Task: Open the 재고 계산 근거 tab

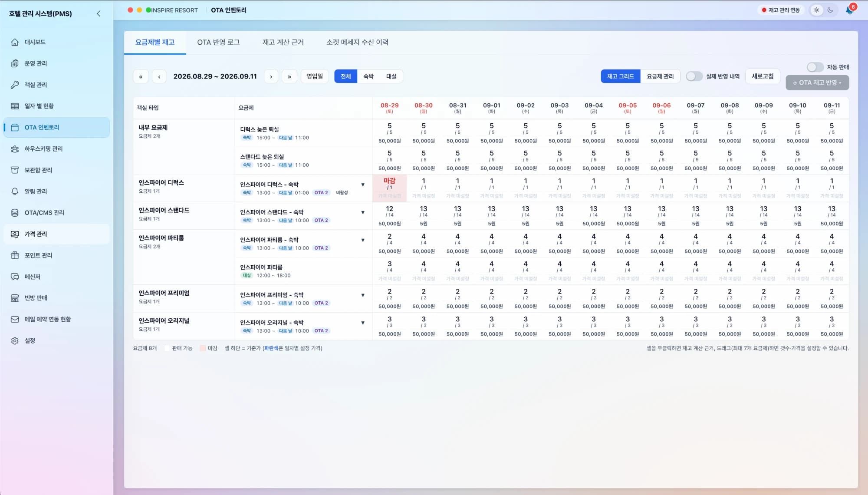Action: [x=283, y=42]
